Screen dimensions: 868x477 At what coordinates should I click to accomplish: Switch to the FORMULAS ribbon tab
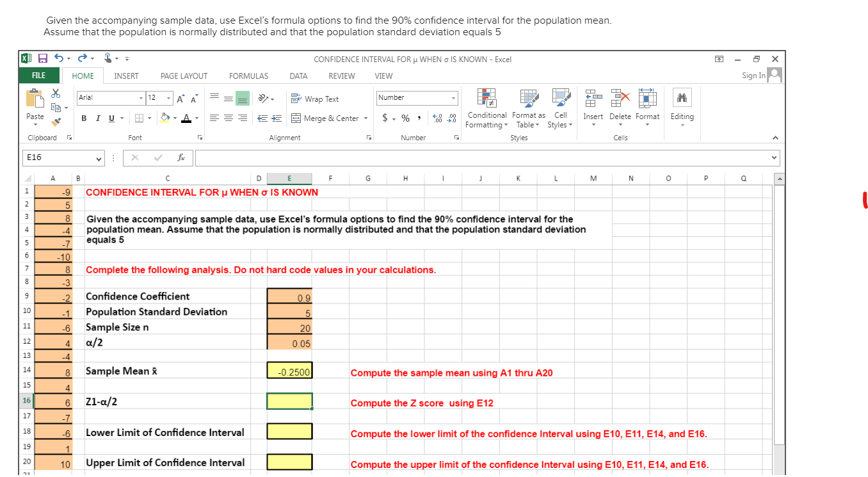pos(248,76)
